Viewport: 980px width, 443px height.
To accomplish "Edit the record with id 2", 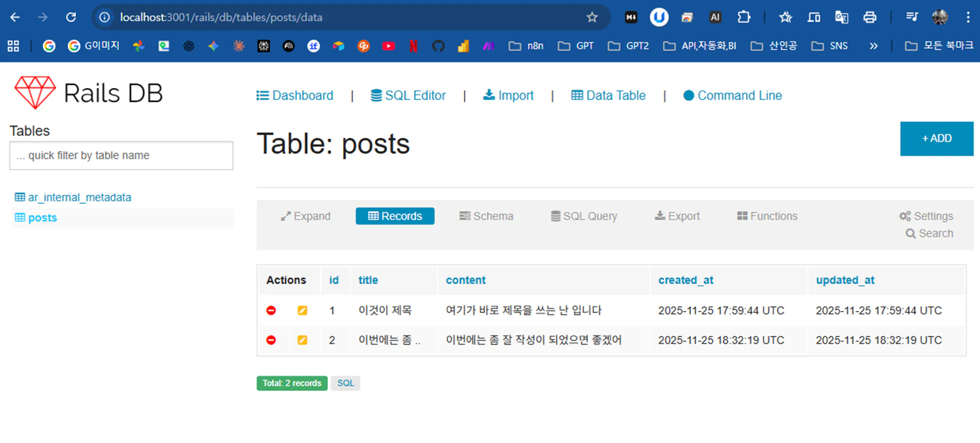I will coord(302,340).
